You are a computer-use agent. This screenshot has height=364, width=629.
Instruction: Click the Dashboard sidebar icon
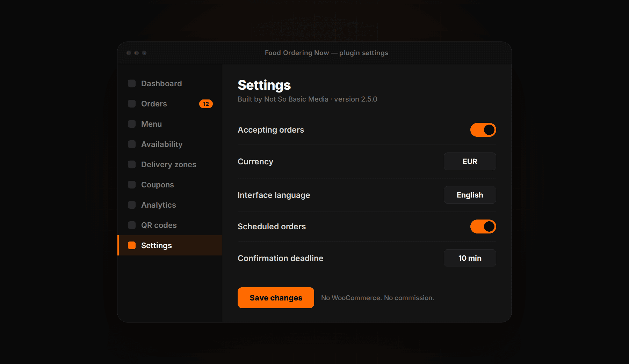tap(132, 83)
